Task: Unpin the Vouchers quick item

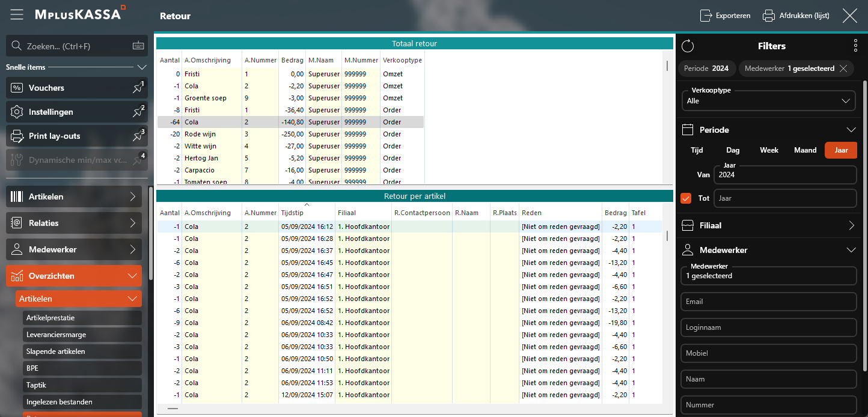Action: (x=138, y=88)
